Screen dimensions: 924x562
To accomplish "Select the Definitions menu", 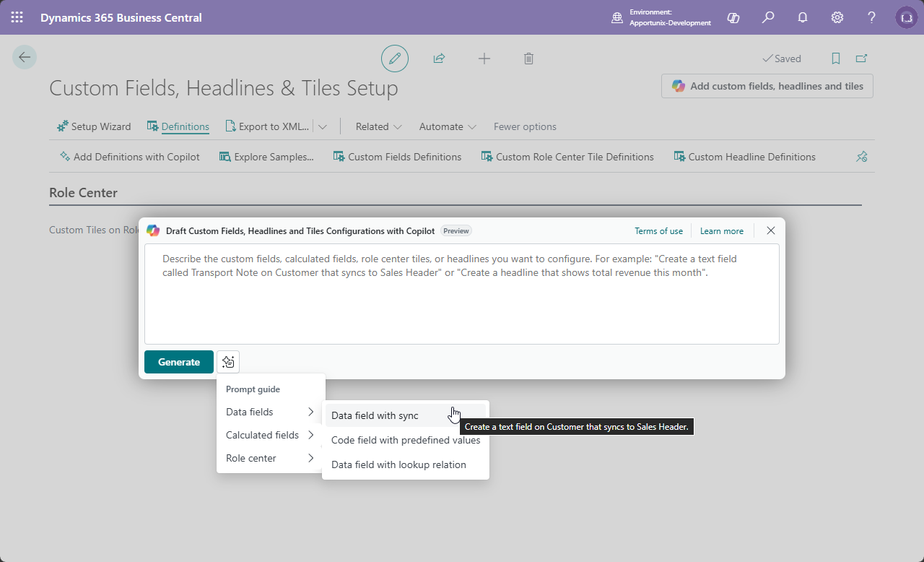I will coord(178,126).
